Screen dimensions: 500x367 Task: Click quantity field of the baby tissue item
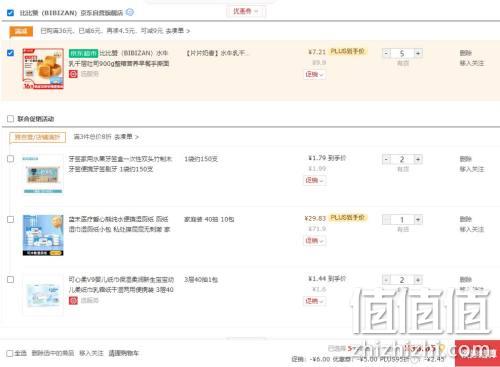click(x=402, y=280)
